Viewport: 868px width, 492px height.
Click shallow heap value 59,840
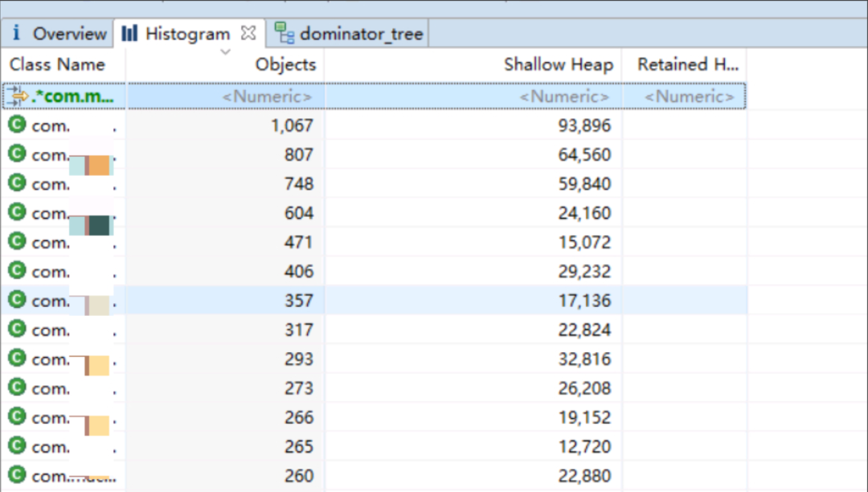click(x=584, y=184)
